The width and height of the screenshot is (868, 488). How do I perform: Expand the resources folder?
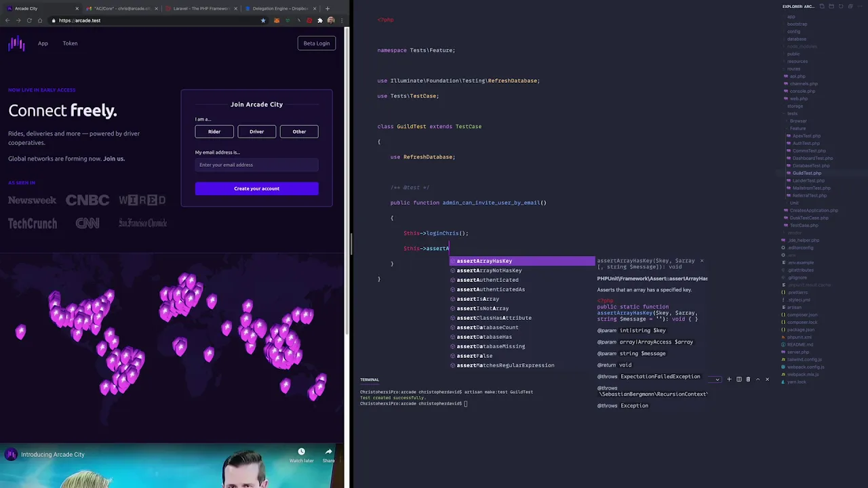(797, 61)
